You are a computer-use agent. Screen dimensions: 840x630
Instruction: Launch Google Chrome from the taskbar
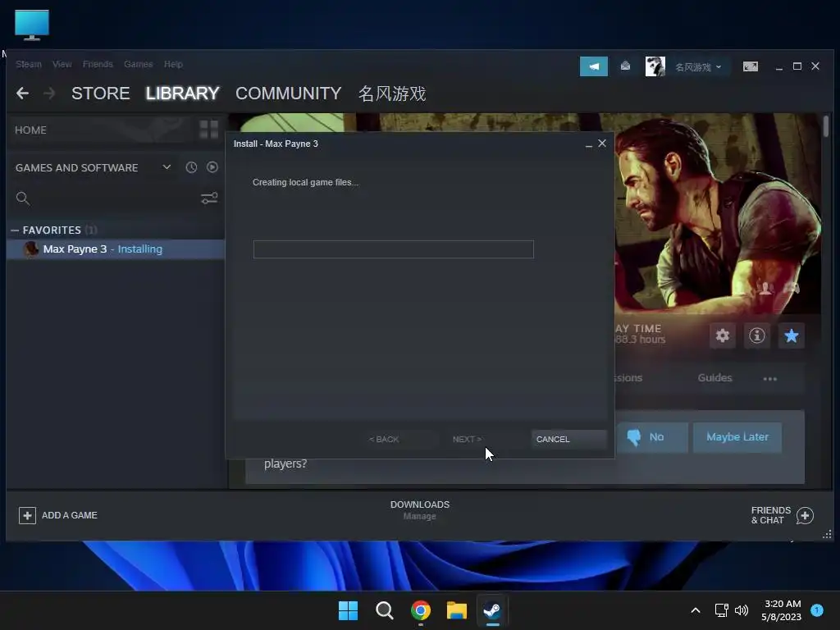(x=421, y=610)
